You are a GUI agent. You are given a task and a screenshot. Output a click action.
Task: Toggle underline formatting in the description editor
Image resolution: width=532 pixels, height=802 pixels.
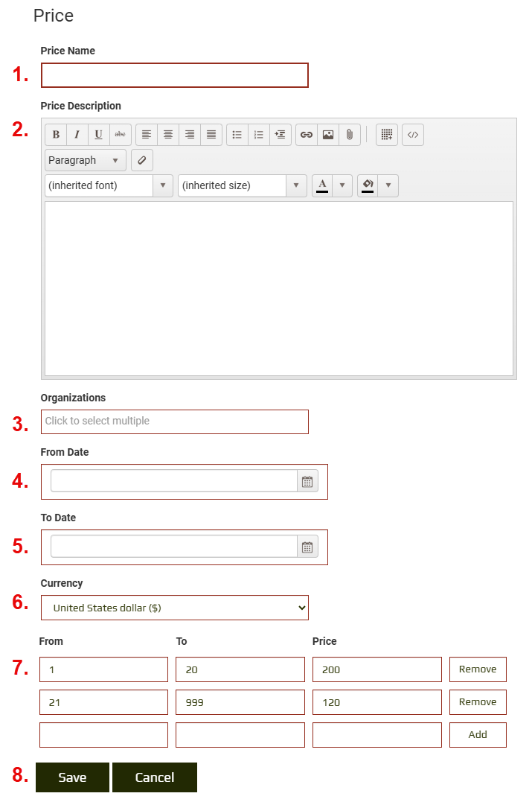click(x=98, y=135)
